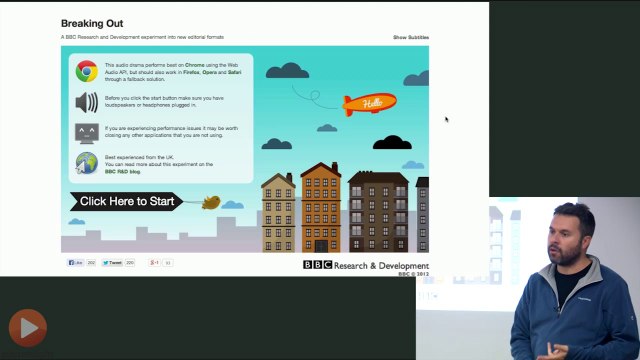This screenshot has height=360, width=640.
Task: Click the presenter's webcam video inset
Action: [x=565, y=278]
